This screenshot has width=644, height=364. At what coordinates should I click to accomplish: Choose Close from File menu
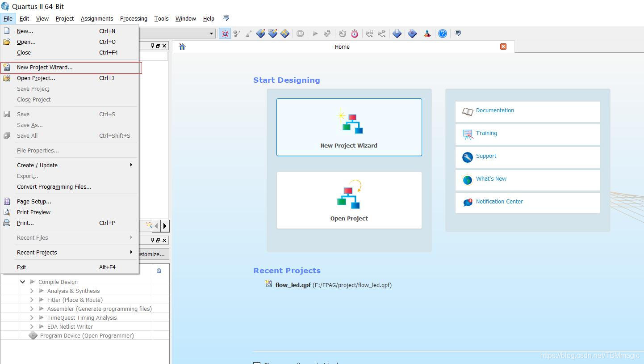pos(70,52)
